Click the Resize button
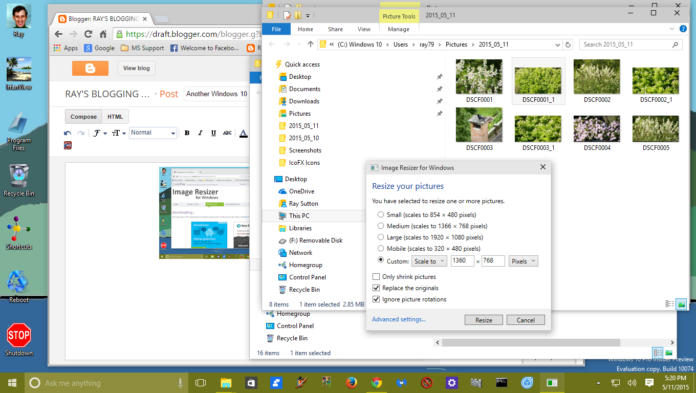 [x=483, y=320]
